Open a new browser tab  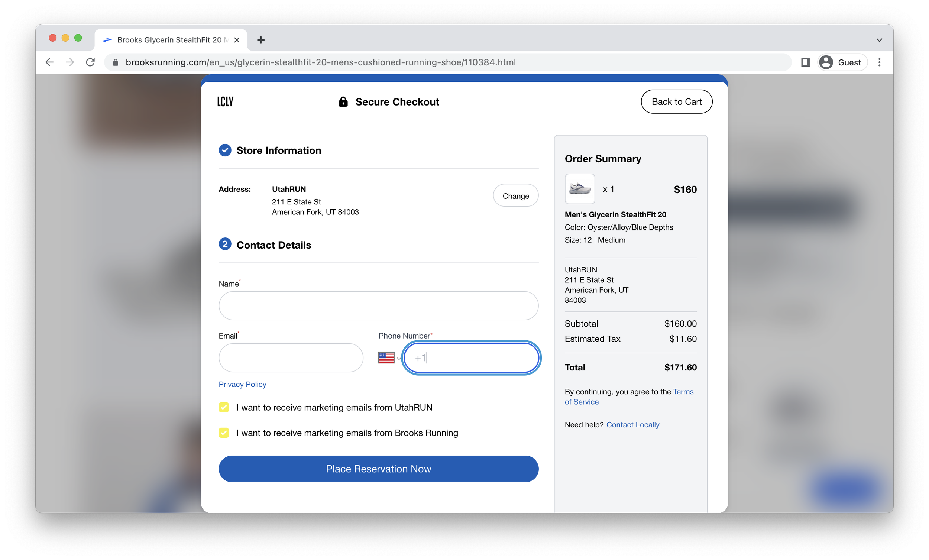click(260, 40)
